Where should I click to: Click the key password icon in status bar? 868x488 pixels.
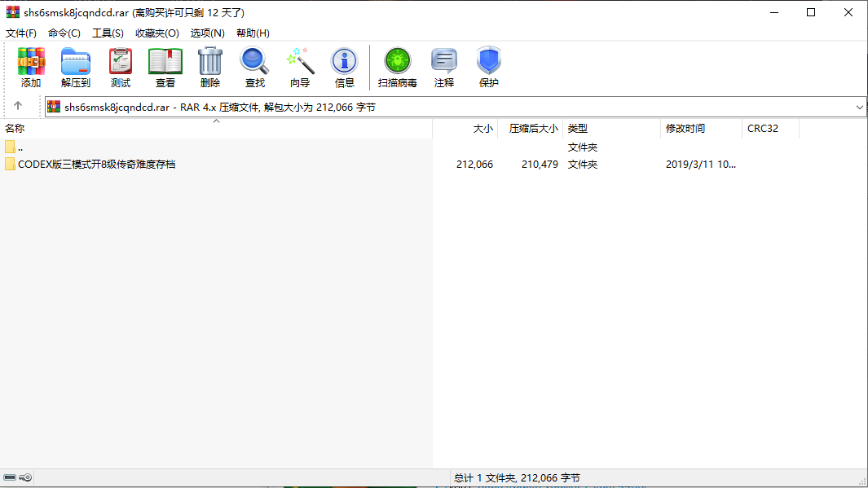coord(25,477)
